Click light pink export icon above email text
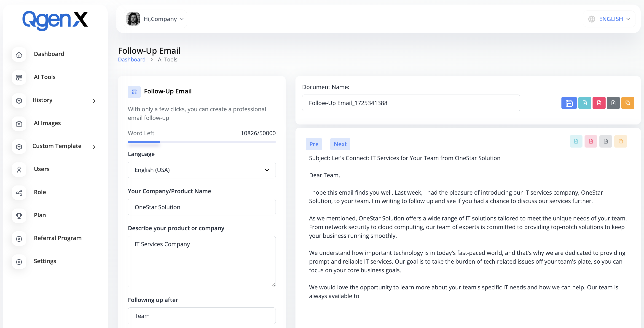This screenshot has height=328, width=644. click(x=591, y=141)
